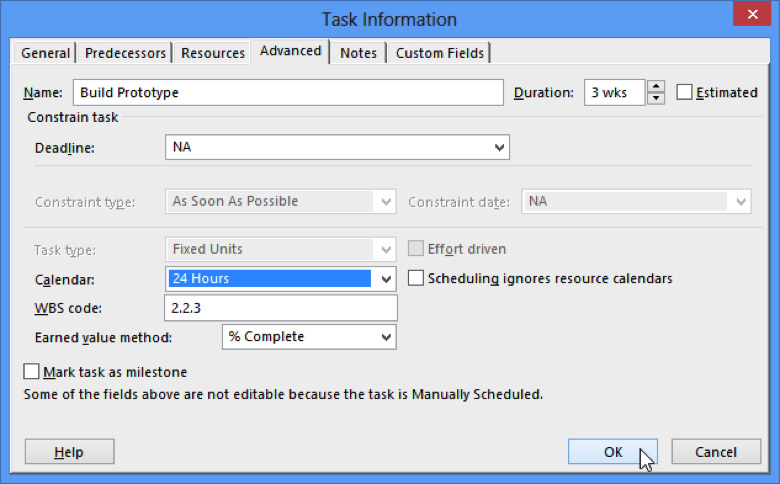Switch to the General tab
The width and height of the screenshot is (780, 484).
(x=46, y=53)
